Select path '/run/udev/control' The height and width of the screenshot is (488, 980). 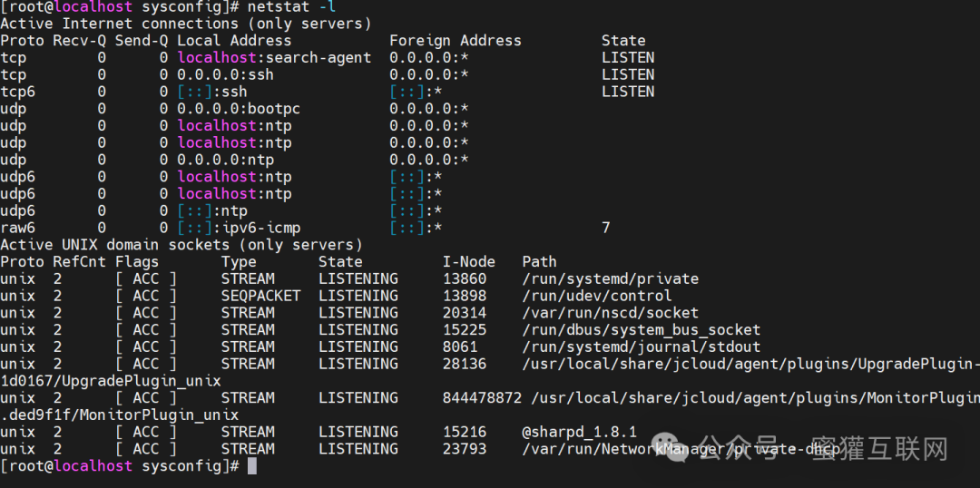[597, 297]
